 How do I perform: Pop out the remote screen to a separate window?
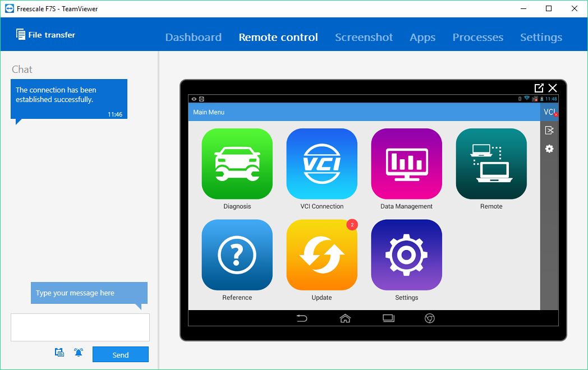coord(539,87)
